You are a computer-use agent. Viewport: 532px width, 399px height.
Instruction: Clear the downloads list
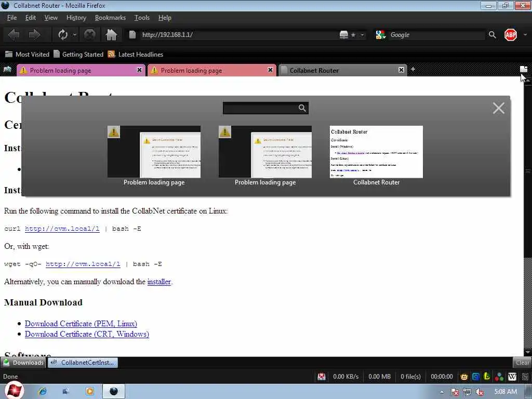[x=522, y=363]
